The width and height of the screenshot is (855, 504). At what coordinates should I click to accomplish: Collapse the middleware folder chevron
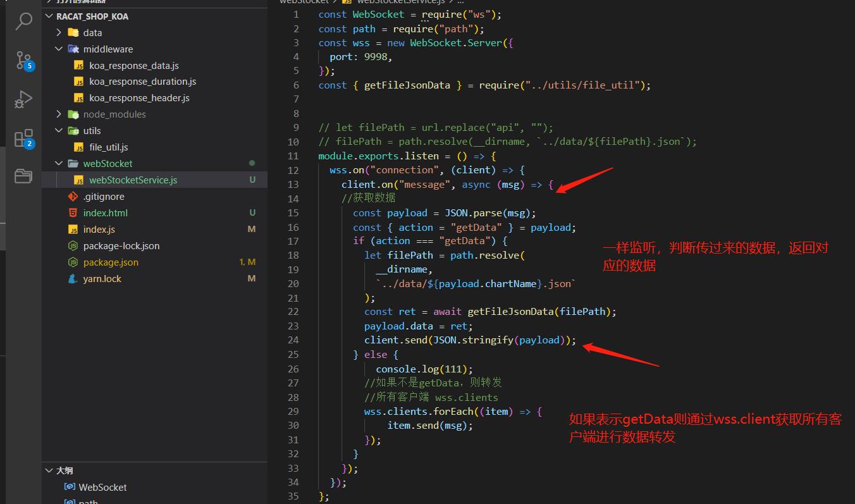click(x=59, y=49)
